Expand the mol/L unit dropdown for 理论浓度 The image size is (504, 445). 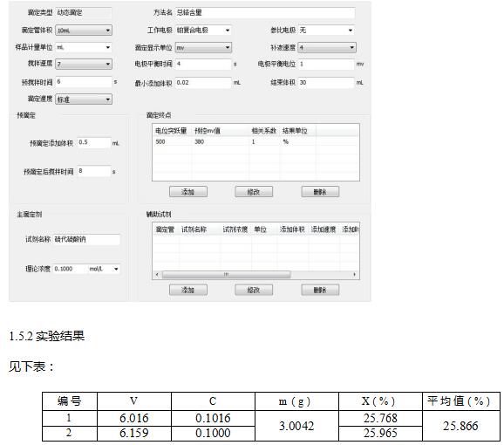[x=104, y=269]
